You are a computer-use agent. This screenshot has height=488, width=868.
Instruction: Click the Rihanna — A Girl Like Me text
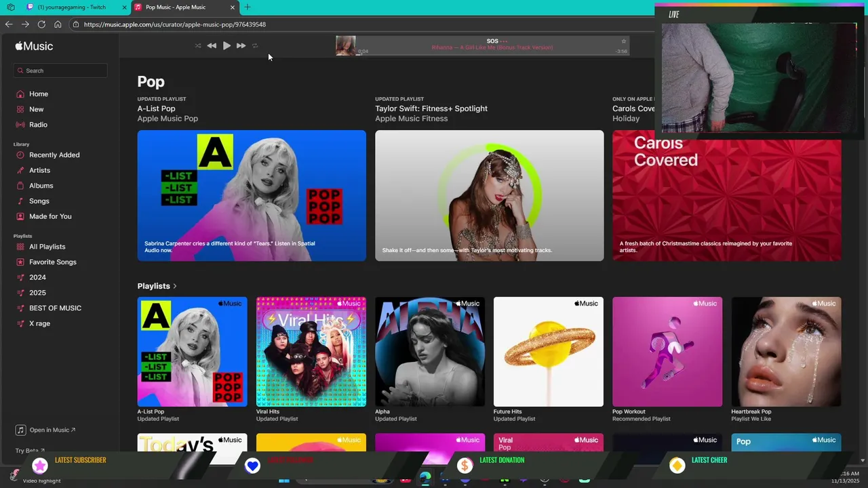[x=492, y=47]
